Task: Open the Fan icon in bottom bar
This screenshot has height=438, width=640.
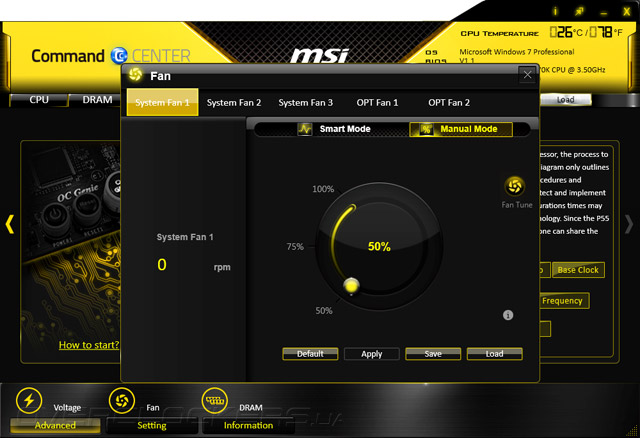Action: click(122, 400)
